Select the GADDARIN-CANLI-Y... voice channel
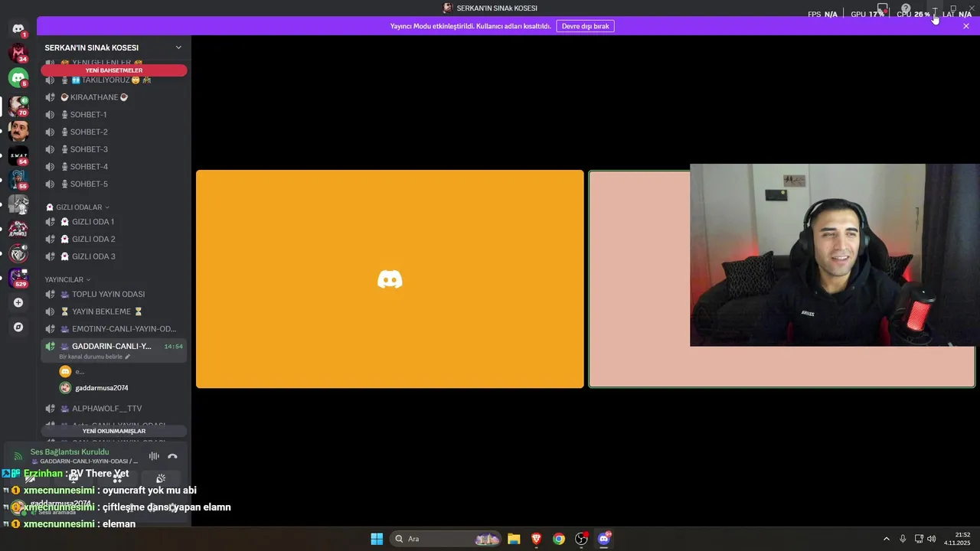 tap(113, 350)
